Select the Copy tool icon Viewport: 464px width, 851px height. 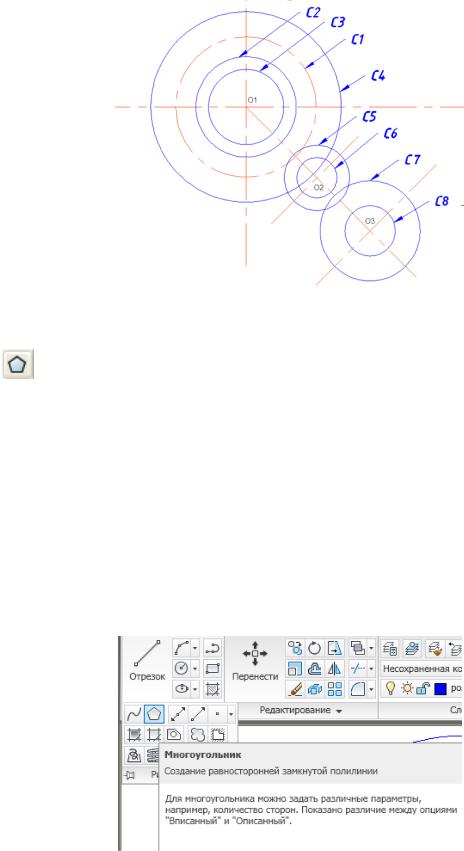pyautogui.click(x=295, y=647)
